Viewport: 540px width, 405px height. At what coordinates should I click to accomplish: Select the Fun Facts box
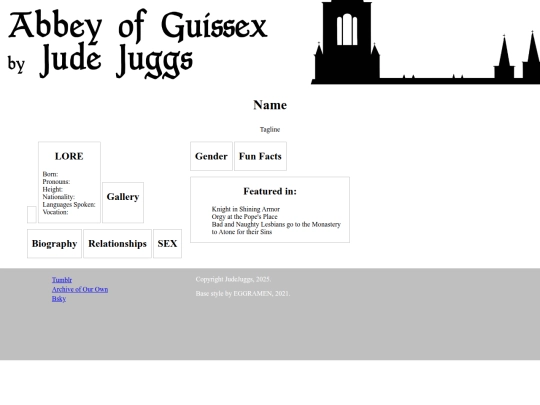pyautogui.click(x=260, y=156)
